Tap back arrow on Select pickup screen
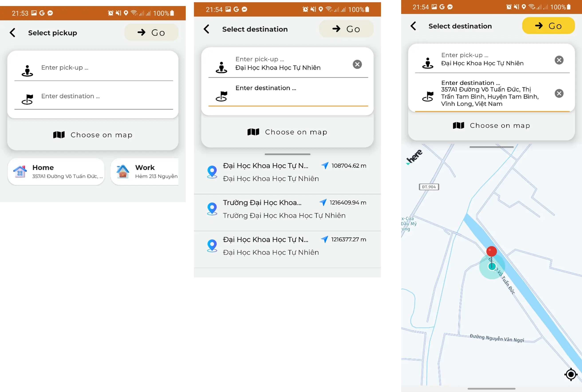Viewport: 582px width, 392px height. click(x=12, y=33)
